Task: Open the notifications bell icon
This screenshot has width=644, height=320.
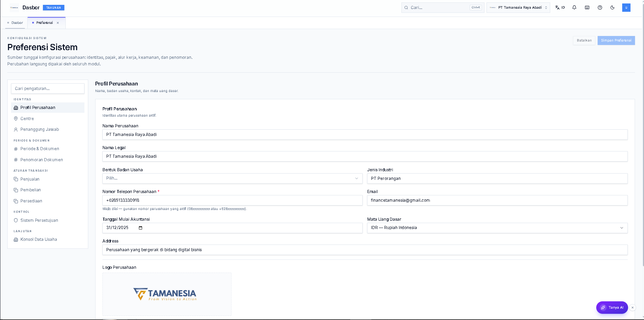Action: coord(574,8)
